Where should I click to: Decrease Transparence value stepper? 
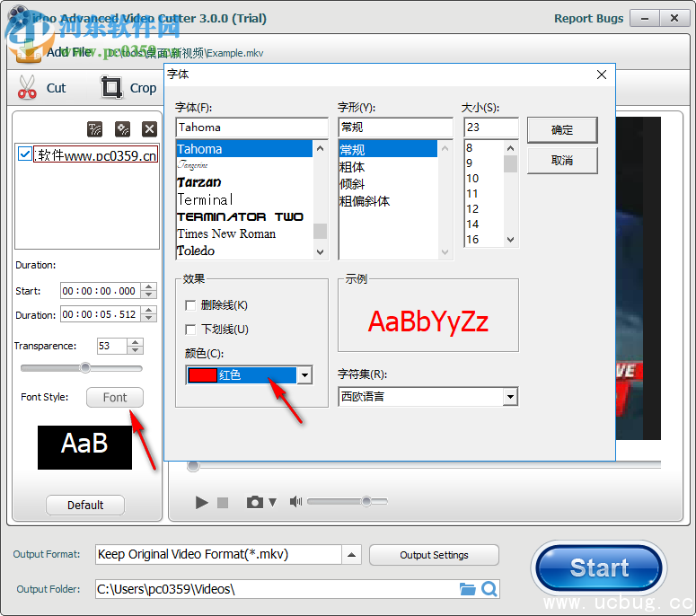[135, 349]
